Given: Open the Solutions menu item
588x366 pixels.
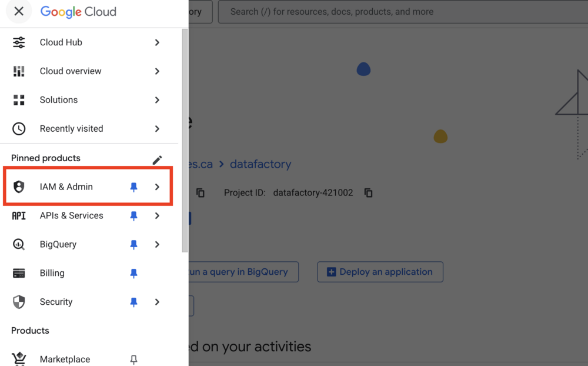Looking at the screenshot, I should click(x=59, y=100).
